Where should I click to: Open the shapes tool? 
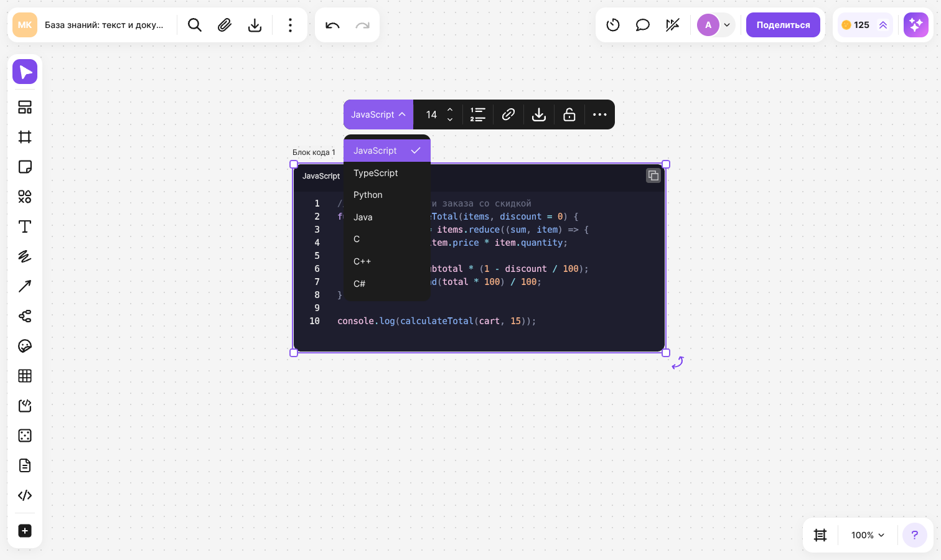25,197
